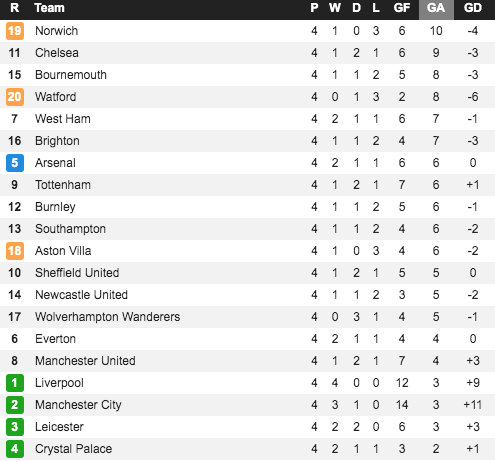Select the Tottenham team name
This screenshot has height=462, width=495.
[63, 185]
